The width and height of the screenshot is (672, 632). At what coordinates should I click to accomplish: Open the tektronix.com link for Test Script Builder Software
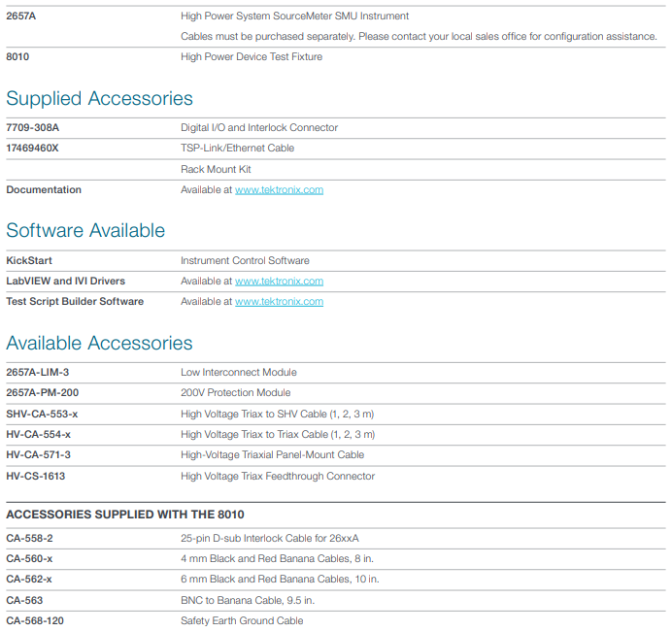(279, 302)
